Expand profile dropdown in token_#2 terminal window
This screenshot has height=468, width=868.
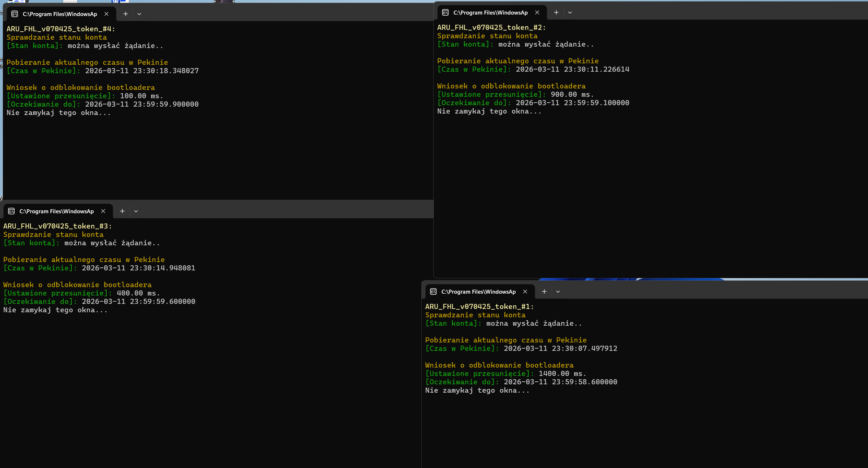point(570,12)
